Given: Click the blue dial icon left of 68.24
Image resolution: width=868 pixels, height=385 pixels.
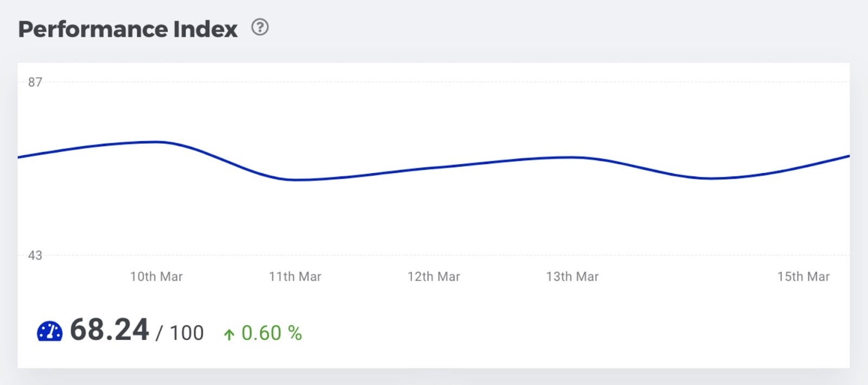Looking at the screenshot, I should (49, 331).
